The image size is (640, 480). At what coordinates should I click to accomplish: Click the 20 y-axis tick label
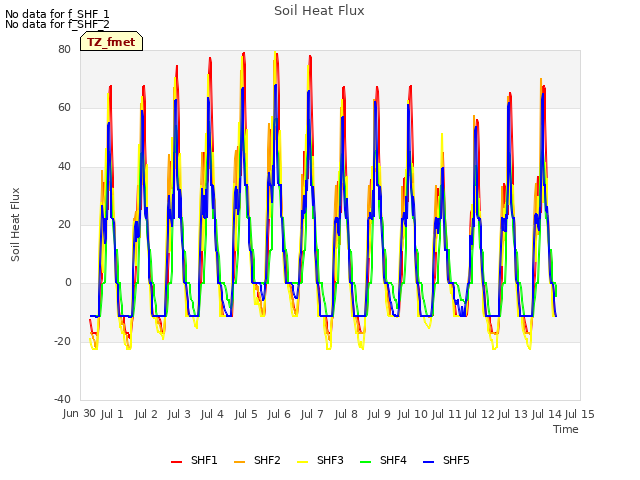click(64, 224)
